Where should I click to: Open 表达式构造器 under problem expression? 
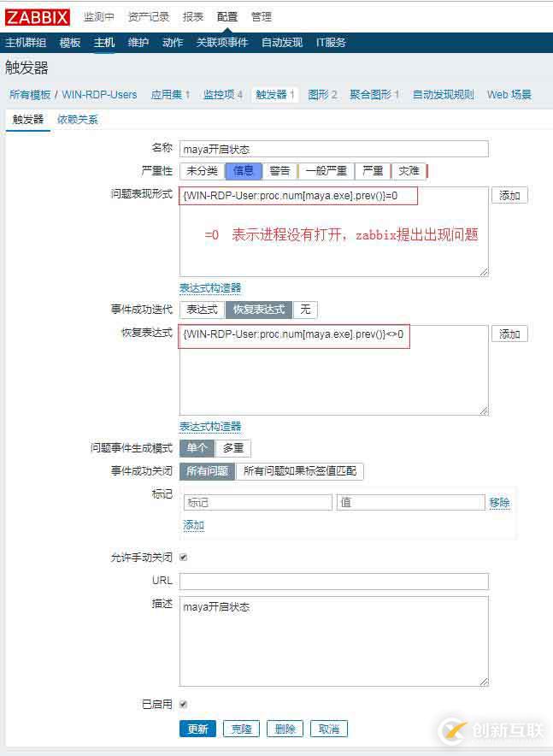(210, 288)
